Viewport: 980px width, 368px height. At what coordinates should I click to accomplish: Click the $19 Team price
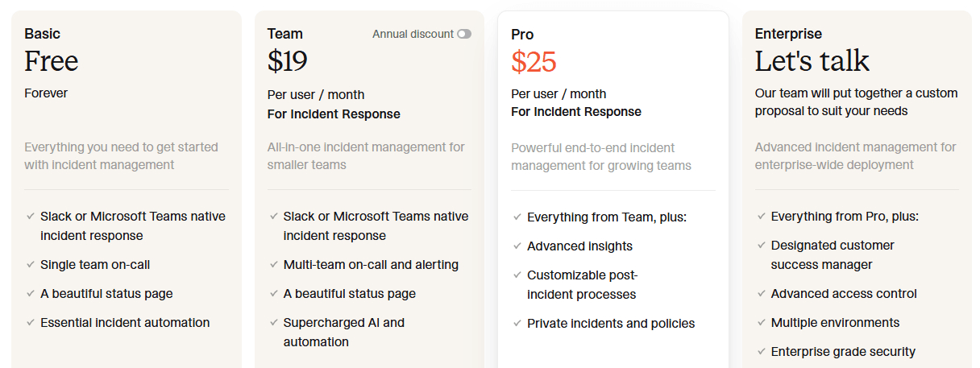pyautogui.click(x=288, y=61)
